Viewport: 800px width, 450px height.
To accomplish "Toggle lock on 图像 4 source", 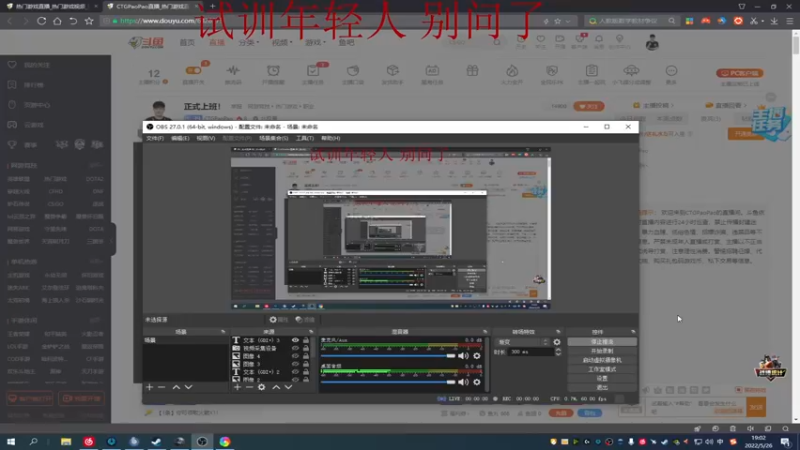I will 306,356.
